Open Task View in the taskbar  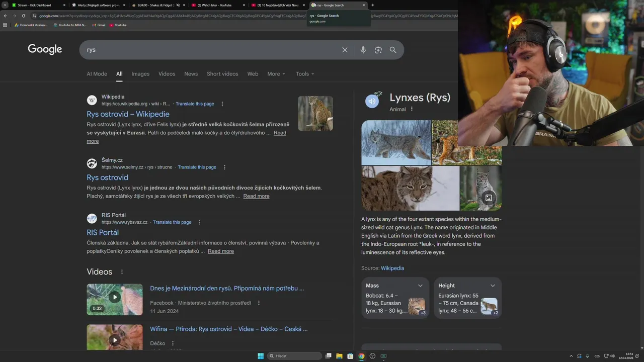328,356
